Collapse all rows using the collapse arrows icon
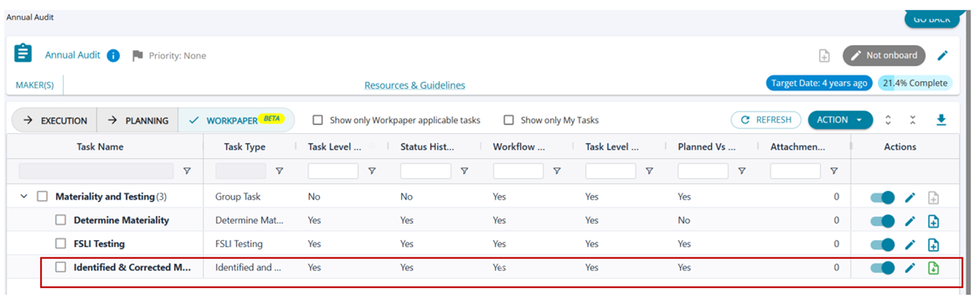 912,120
